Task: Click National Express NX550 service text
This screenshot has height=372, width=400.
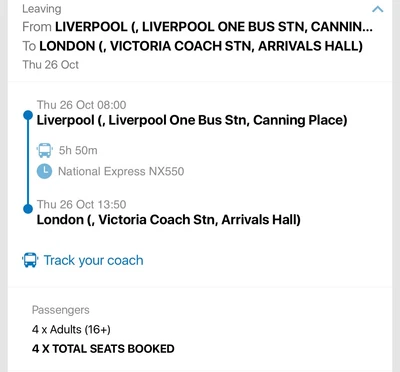Action: pos(121,171)
